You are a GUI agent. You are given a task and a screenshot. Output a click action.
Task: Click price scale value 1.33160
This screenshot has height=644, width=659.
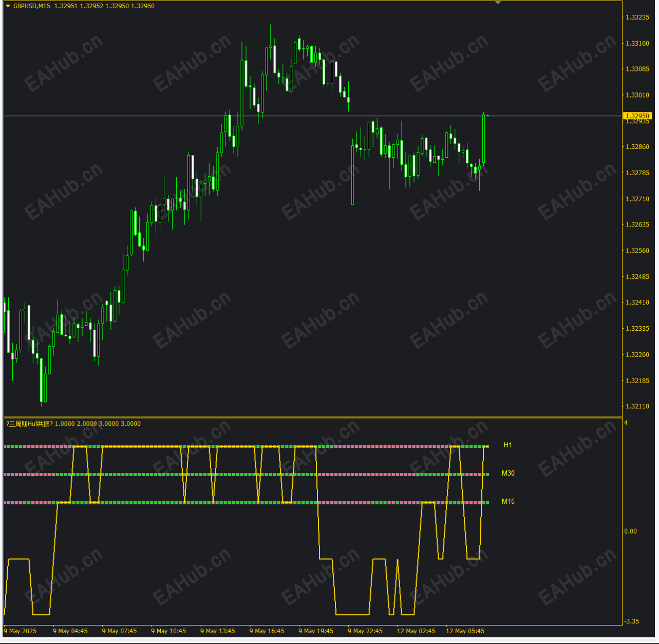pos(637,44)
